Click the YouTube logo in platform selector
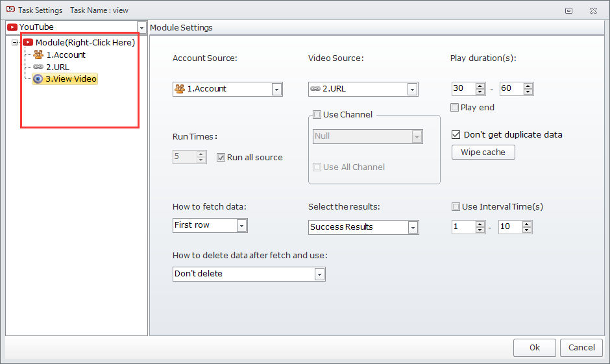610x364 pixels. (x=12, y=27)
